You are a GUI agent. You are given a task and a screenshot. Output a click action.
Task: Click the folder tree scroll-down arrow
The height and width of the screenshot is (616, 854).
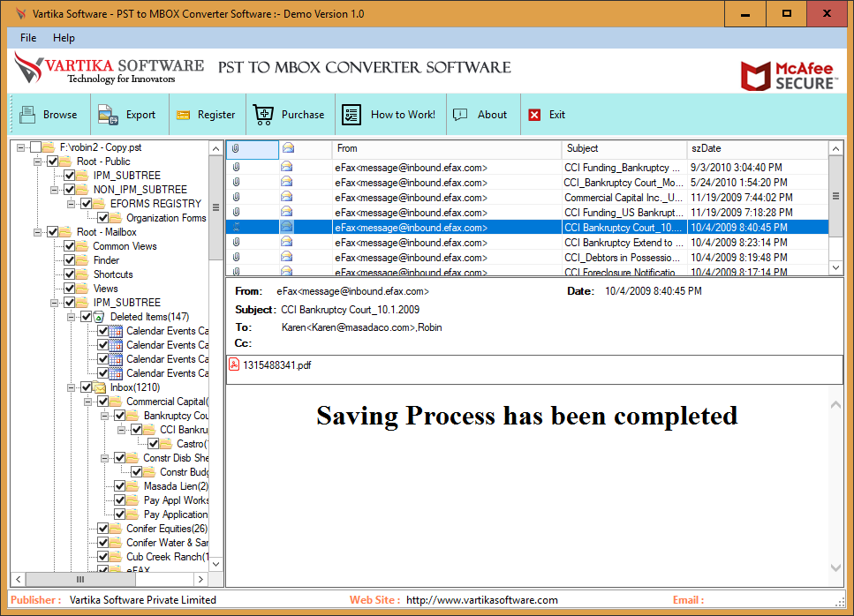point(216,564)
